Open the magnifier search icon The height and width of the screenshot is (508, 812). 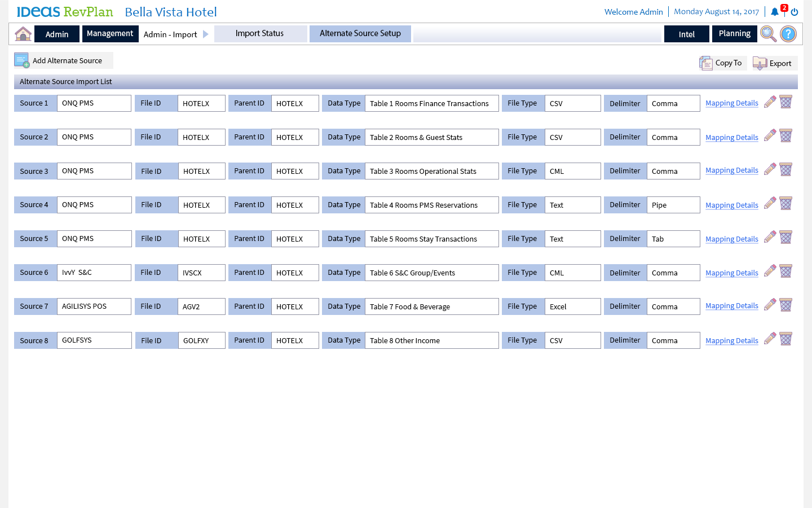click(x=767, y=34)
